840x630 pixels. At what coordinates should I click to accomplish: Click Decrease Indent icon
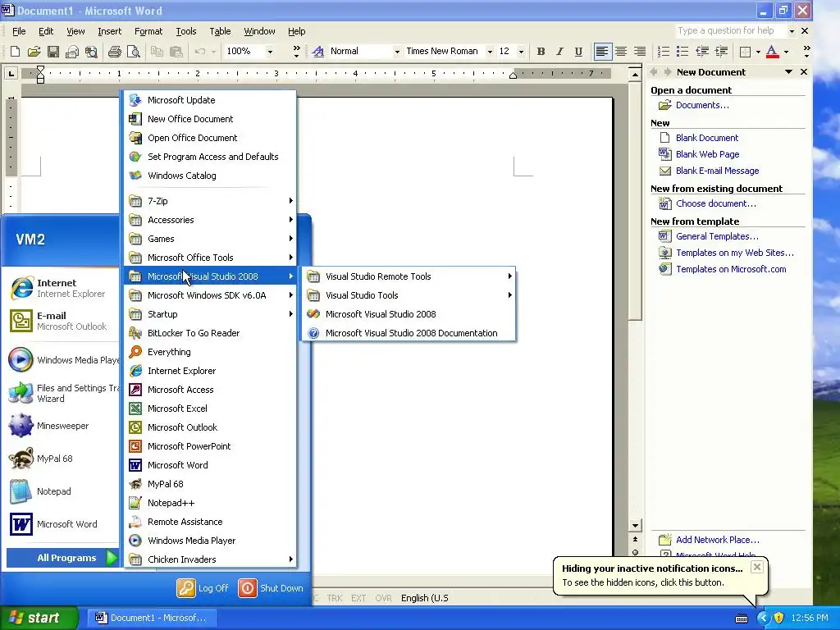[702, 52]
